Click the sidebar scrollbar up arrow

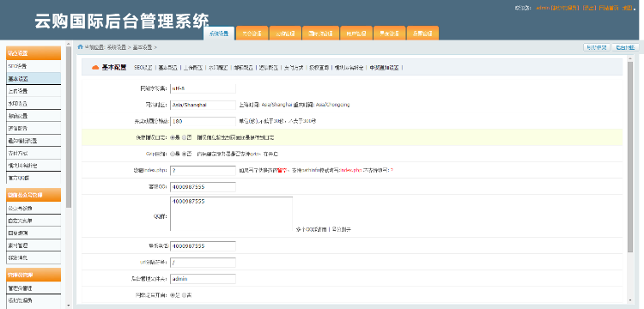pyautogui.click(x=69, y=43)
